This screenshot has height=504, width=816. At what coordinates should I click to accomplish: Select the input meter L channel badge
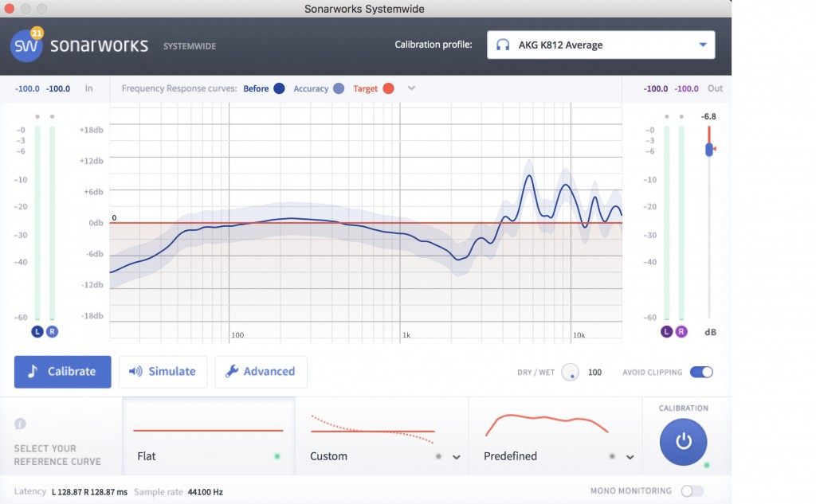point(37,331)
